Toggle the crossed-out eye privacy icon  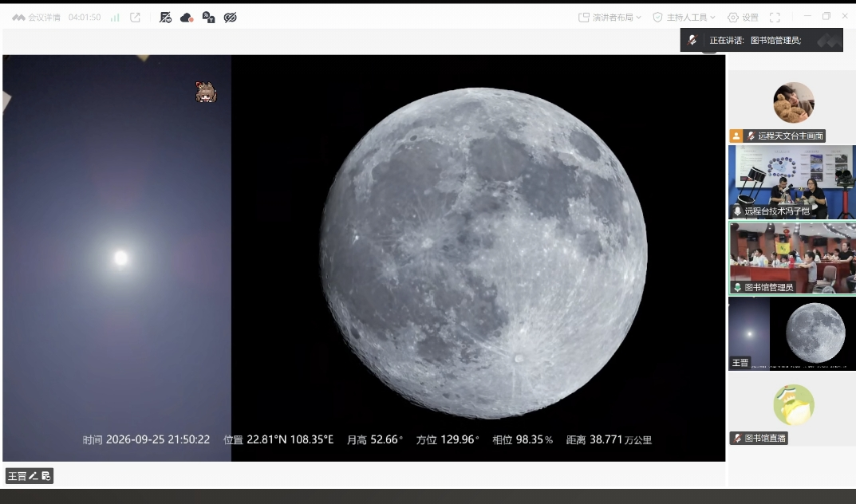231,18
